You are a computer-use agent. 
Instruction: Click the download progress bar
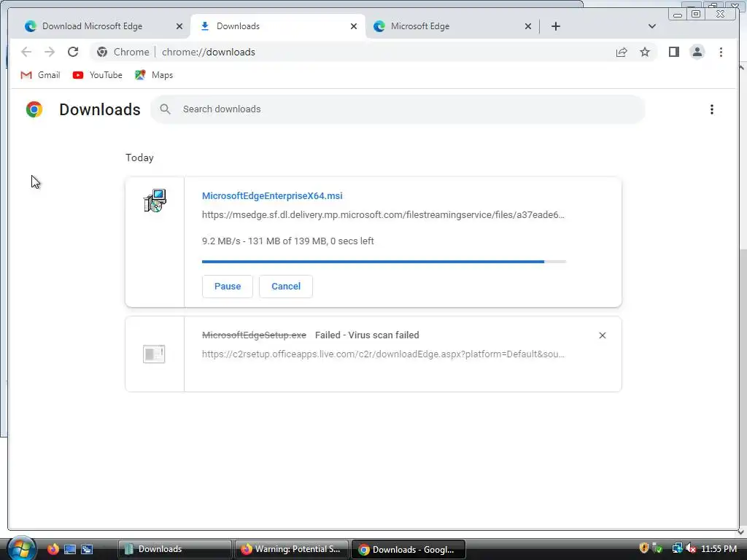point(384,262)
